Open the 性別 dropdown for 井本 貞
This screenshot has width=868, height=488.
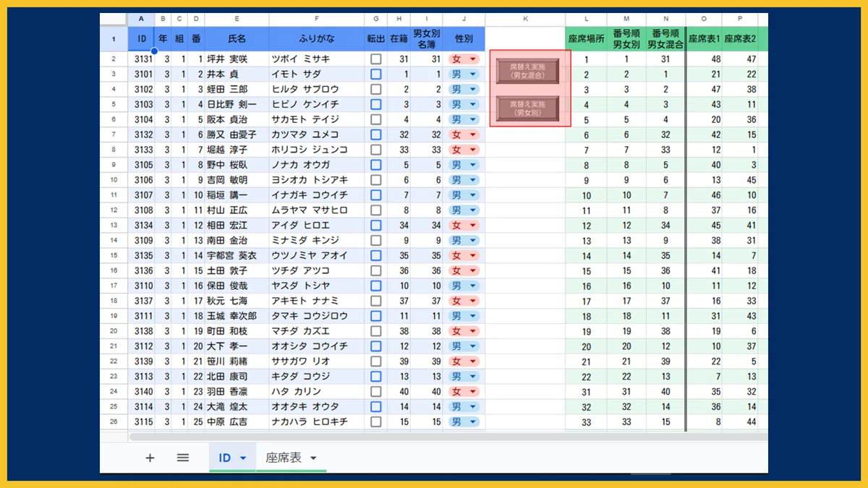[473, 74]
